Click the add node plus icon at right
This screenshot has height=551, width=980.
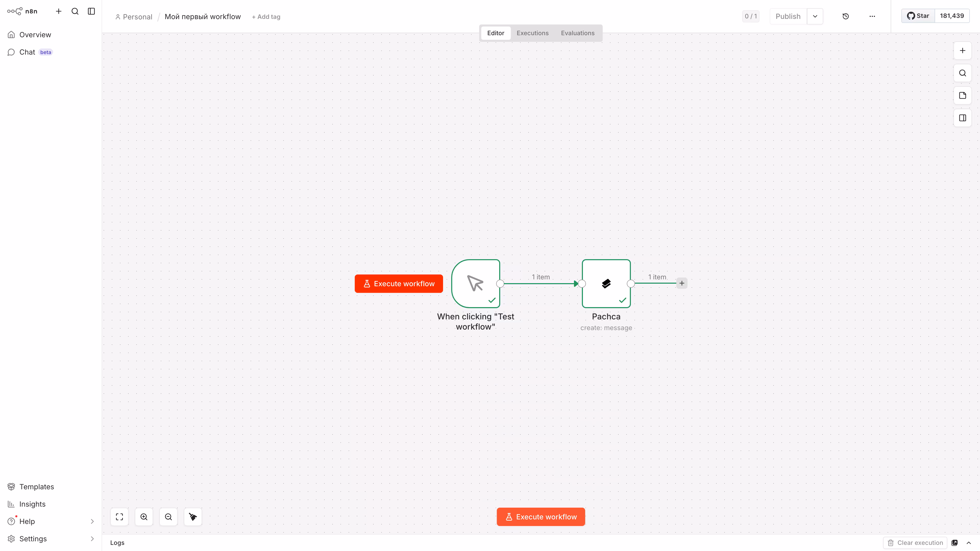[962, 51]
